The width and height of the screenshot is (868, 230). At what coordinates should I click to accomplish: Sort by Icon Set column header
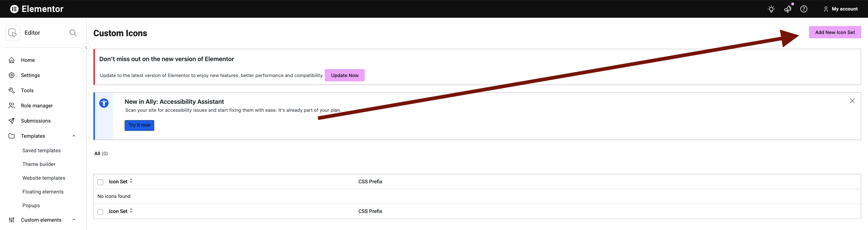pos(118,182)
